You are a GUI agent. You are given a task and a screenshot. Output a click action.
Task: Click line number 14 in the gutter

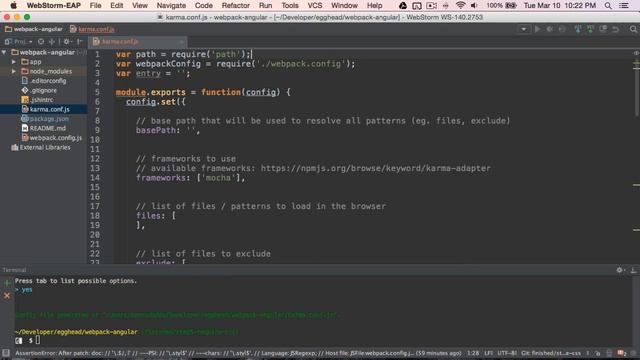coord(95,178)
